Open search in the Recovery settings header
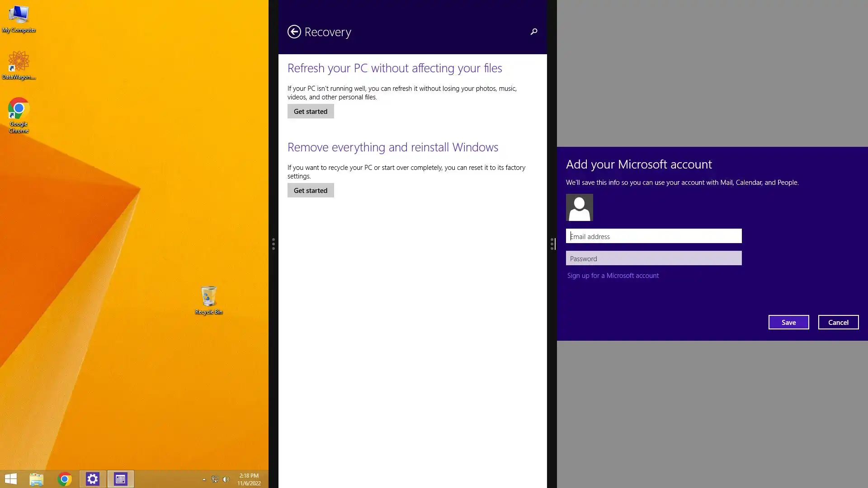The image size is (868, 488). (x=534, y=32)
